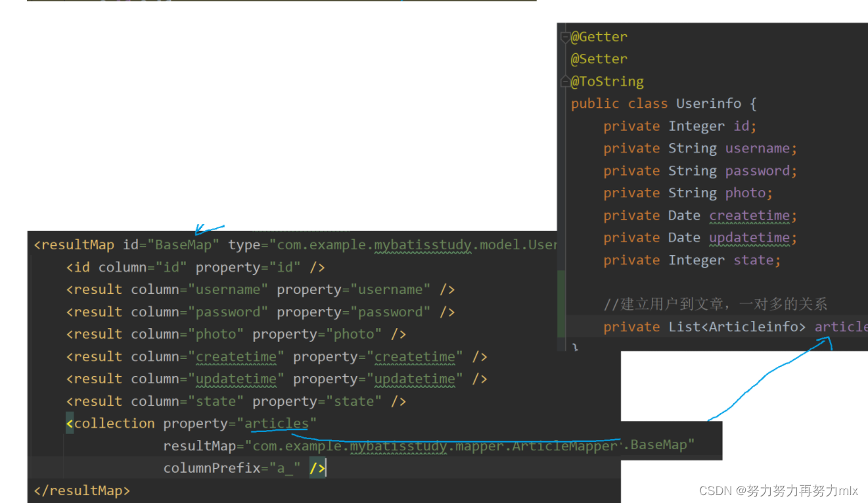Click column="password" value in XML
This screenshot has height=503, width=868.
pyautogui.click(x=228, y=312)
